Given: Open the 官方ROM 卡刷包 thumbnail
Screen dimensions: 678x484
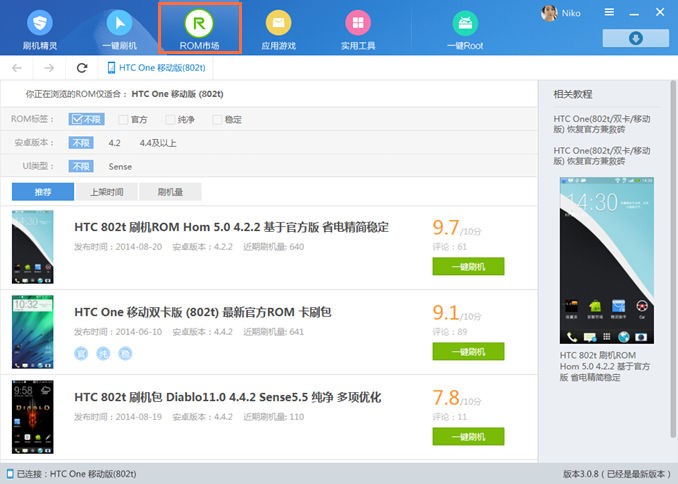Looking at the screenshot, I should pos(33,332).
